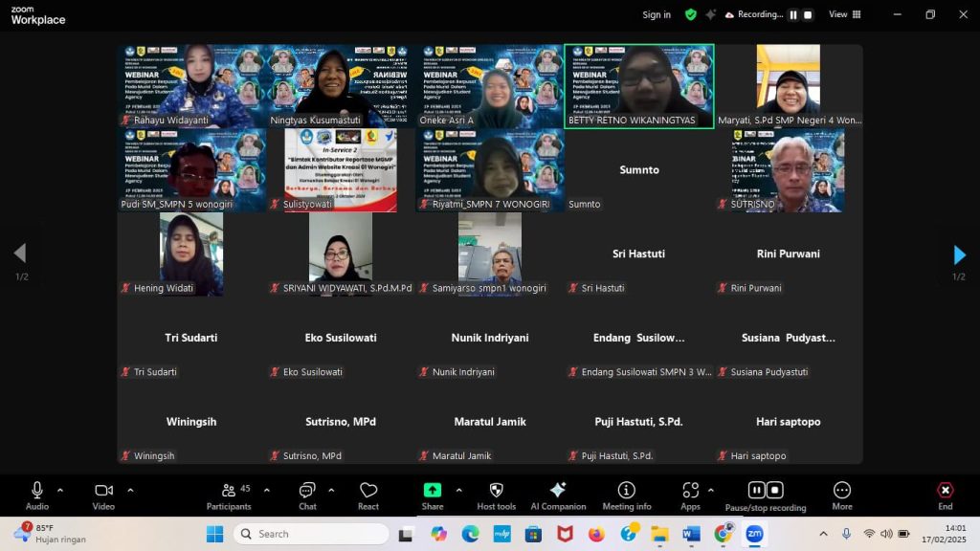Open the Participants panel
This screenshot has width=980, height=551.
[x=229, y=495]
